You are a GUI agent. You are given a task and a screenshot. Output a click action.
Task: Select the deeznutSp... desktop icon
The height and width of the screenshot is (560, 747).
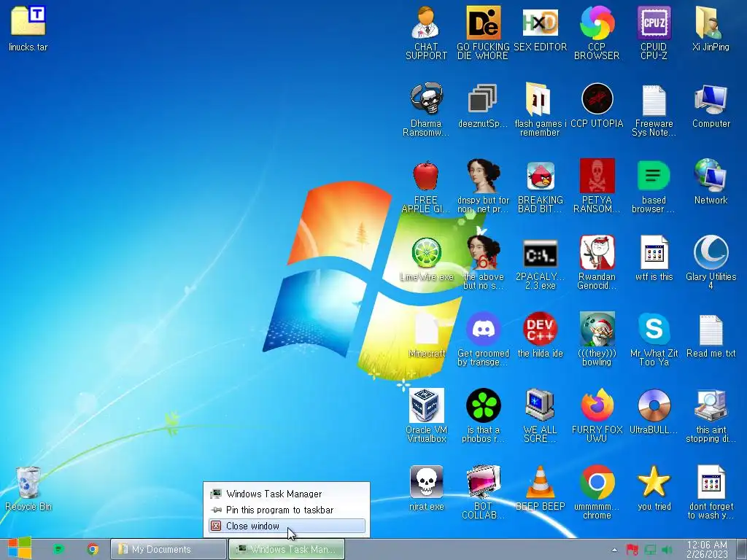(x=483, y=99)
